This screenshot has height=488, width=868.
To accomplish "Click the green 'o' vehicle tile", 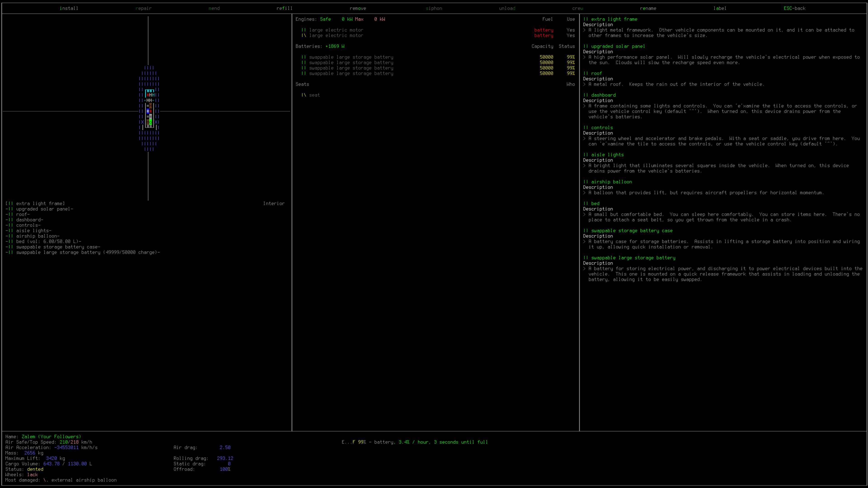I will [151, 122].
